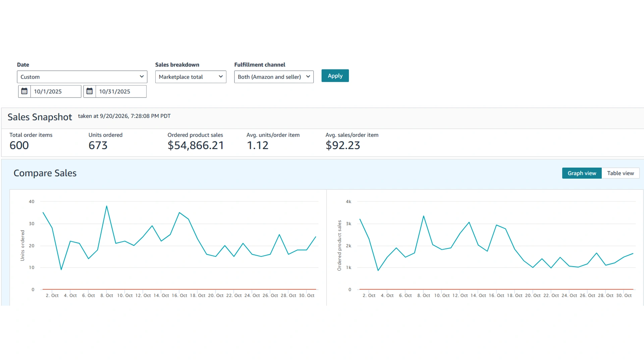This screenshot has width=644, height=362.
Task: Click the Units ordered axis label
Action: pyautogui.click(x=22, y=245)
